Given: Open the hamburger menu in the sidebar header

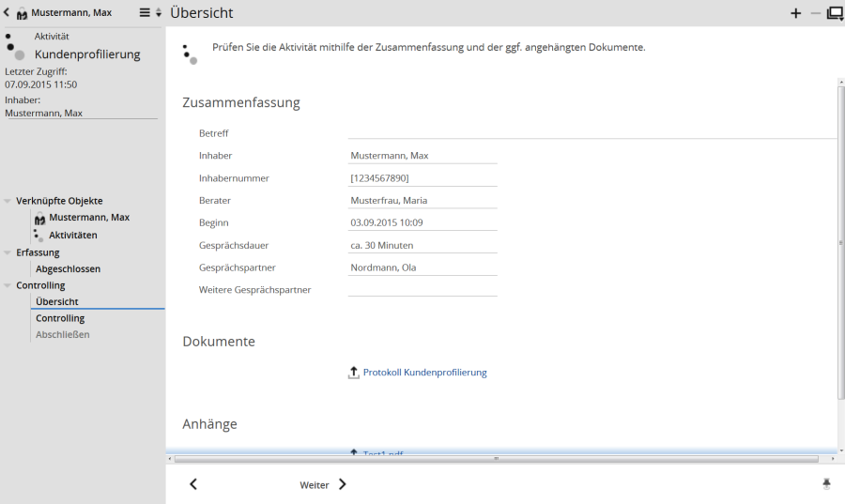Looking at the screenshot, I should [145, 13].
